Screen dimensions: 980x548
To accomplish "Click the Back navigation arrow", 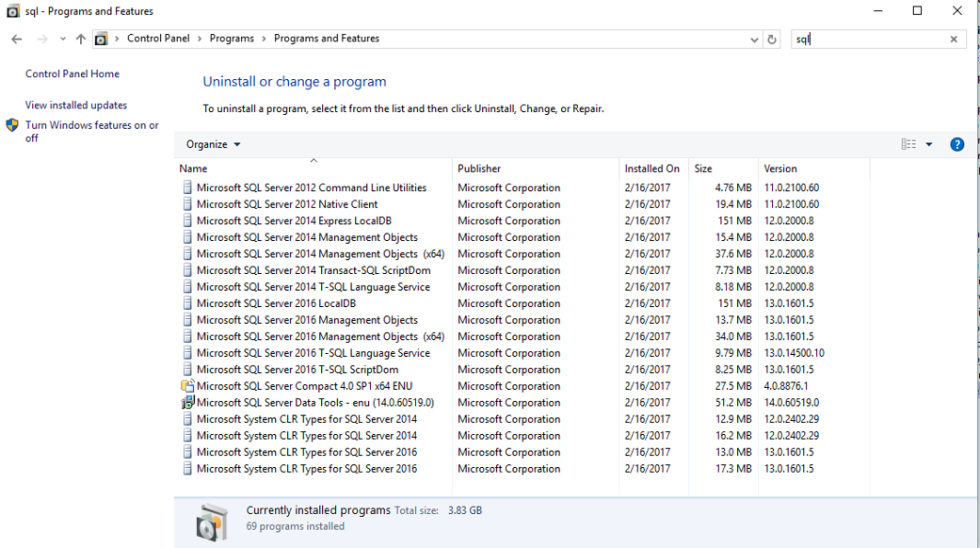I will (x=16, y=39).
